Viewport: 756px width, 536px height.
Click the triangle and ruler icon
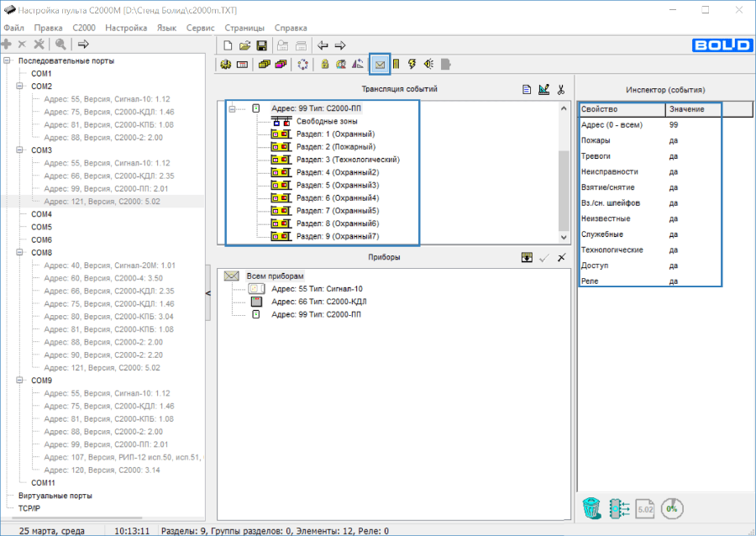tap(358, 64)
